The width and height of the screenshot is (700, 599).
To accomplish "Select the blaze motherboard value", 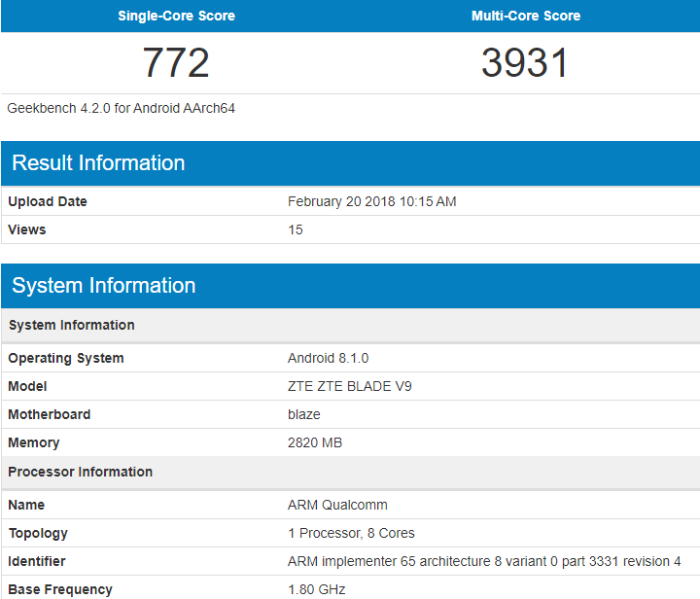I will coord(304,414).
